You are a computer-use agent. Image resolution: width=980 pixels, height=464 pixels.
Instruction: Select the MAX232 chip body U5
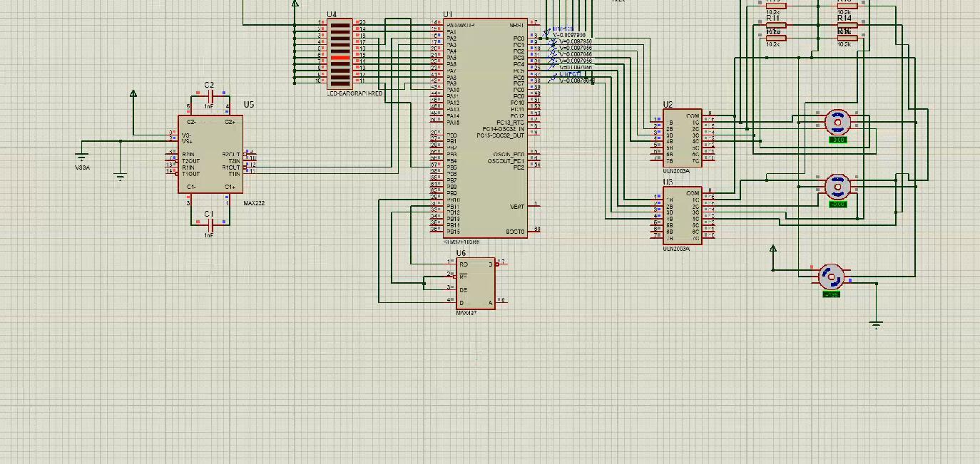210,155
